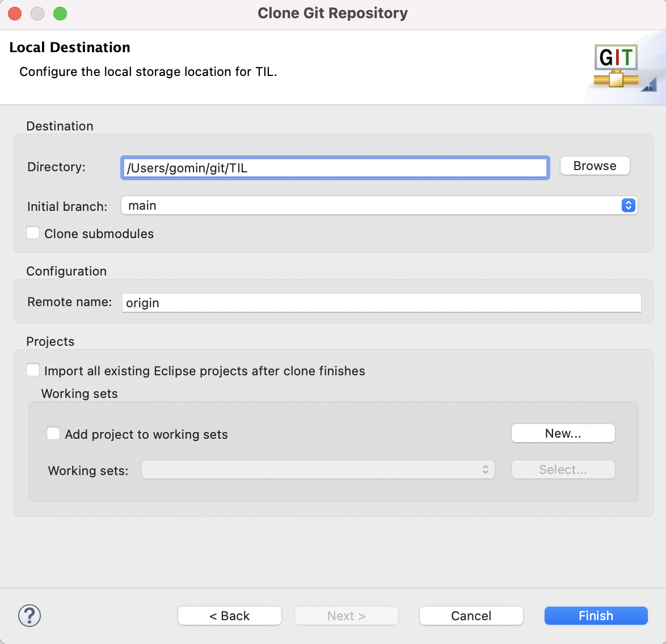666x644 pixels.
Task: Click the Remote name field
Action: (x=381, y=303)
